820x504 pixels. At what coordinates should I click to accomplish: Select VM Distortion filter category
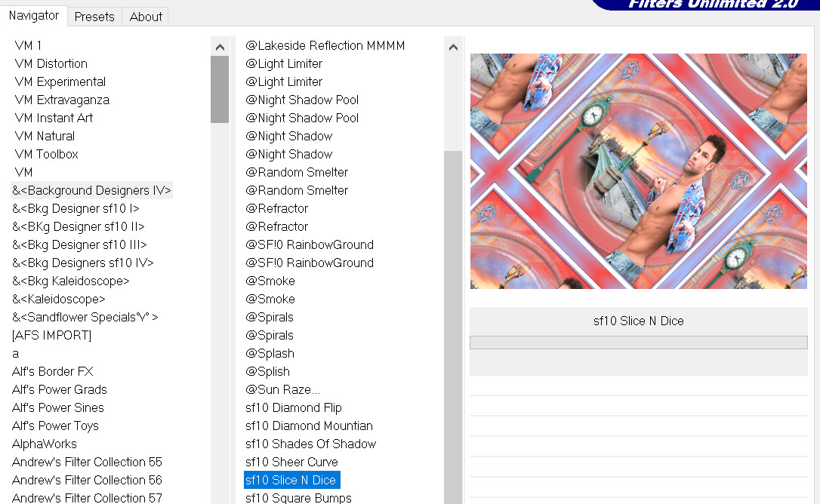[51, 63]
